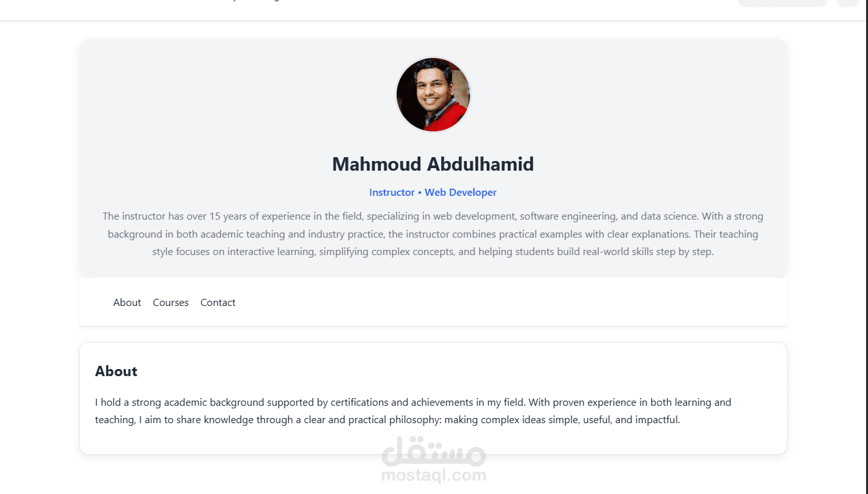Click the bold About section heading

click(116, 372)
